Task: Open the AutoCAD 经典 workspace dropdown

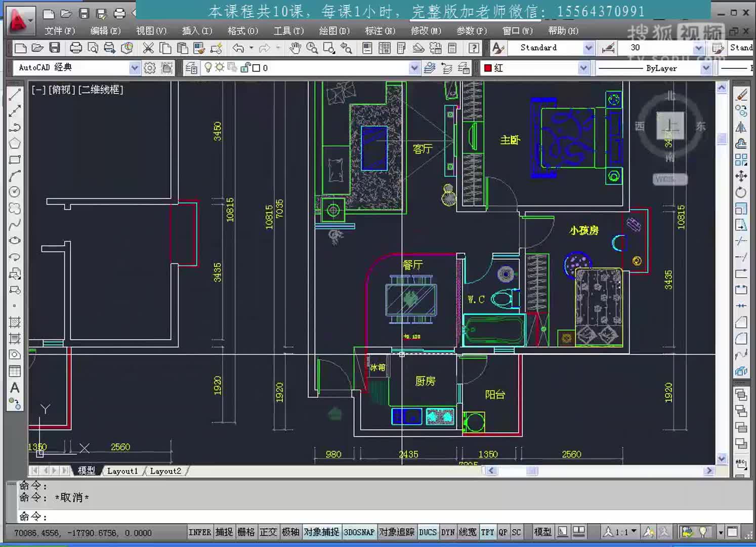Action: coord(134,67)
